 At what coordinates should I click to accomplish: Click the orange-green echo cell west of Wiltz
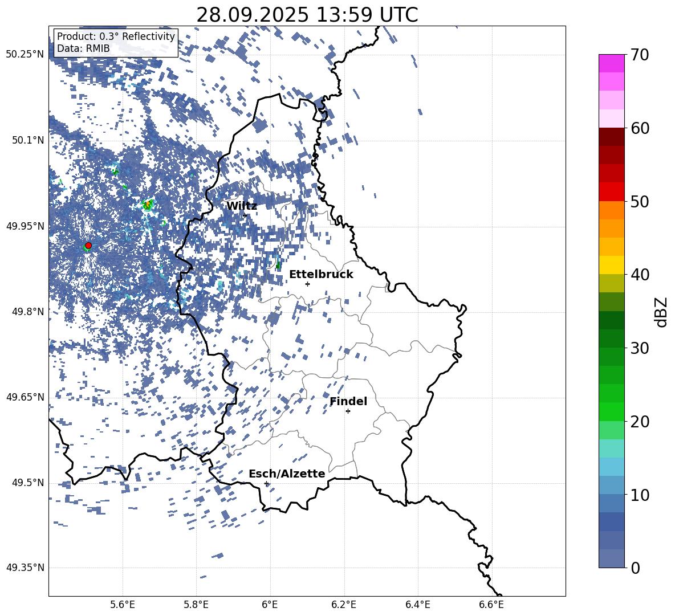pyautogui.click(x=148, y=205)
